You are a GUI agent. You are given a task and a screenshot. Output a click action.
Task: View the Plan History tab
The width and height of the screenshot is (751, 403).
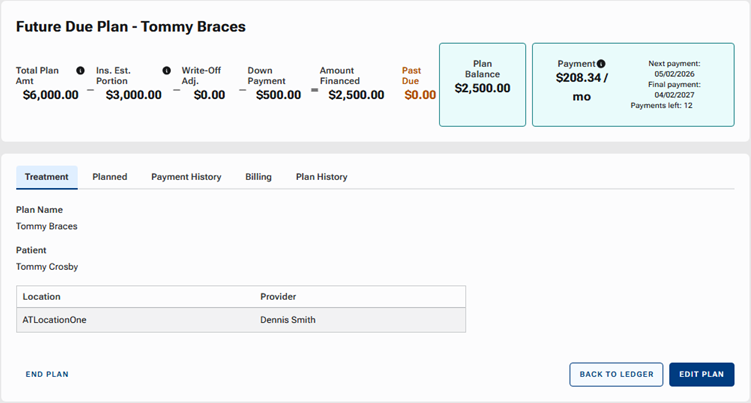click(321, 177)
